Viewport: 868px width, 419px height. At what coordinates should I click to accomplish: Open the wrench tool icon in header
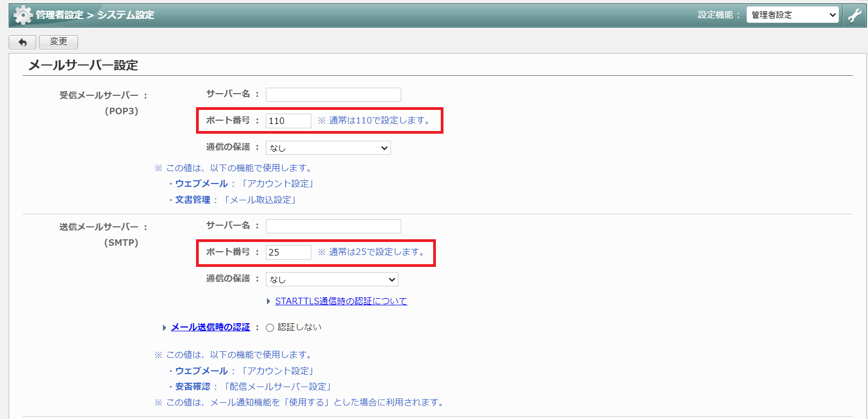point(854,15)
